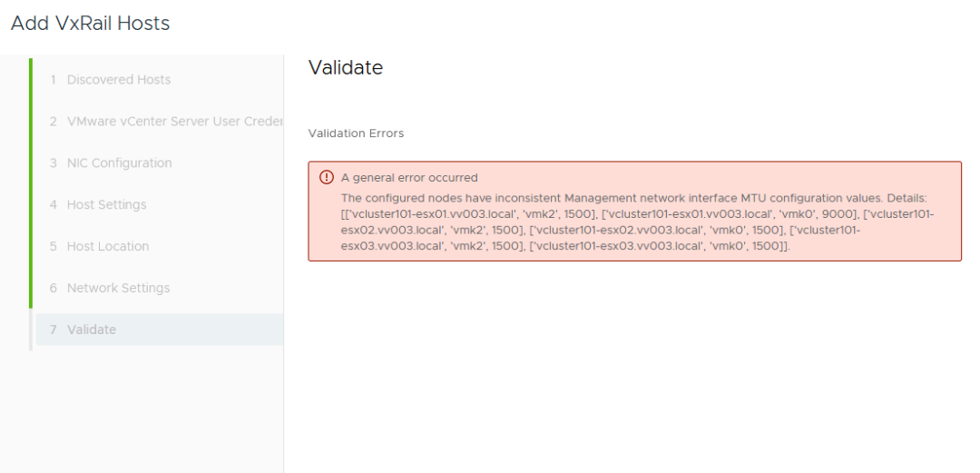Click the gray bar beside Validate step
Screen dimensions: 980x473
[30, 330]
